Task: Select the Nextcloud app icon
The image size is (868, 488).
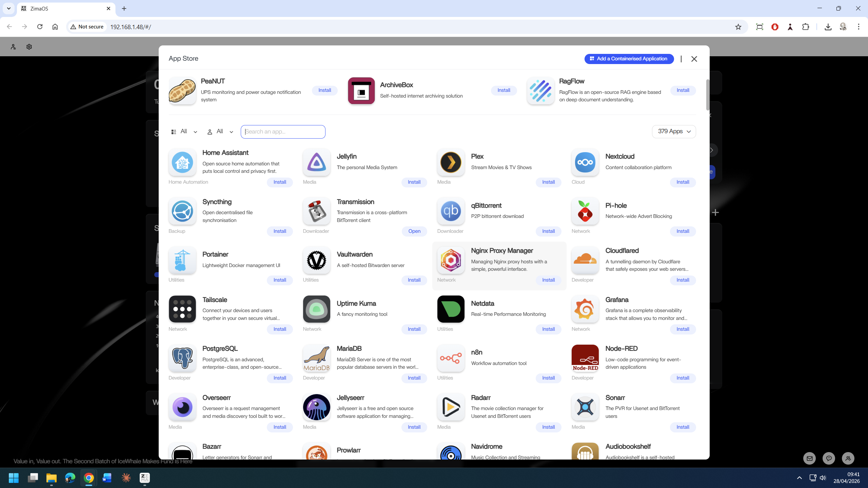Action: 585,162
